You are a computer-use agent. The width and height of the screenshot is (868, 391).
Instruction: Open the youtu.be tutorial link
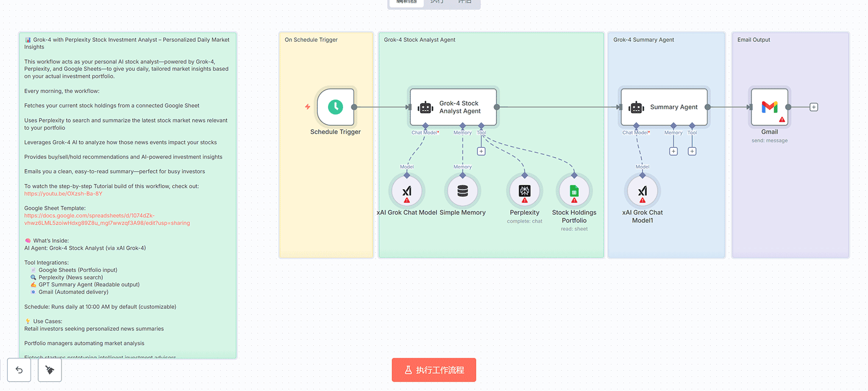click(x=63, y=194)
